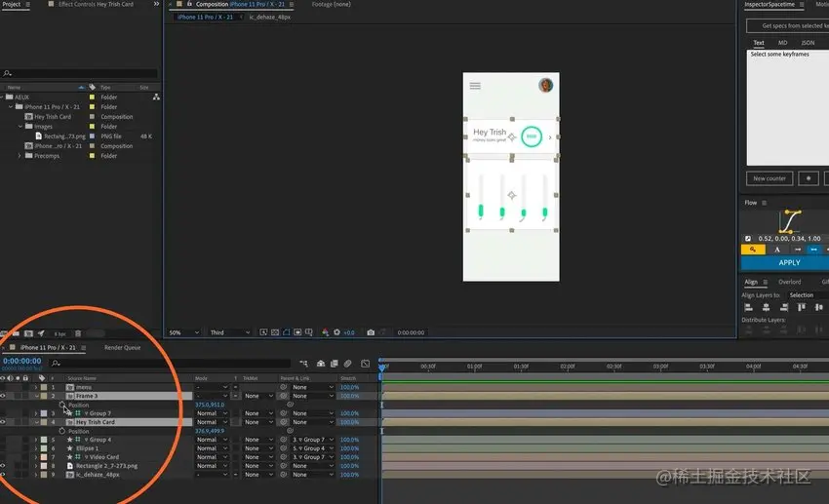Toggle visibility box for Group 4 layer
Image resolution: width=829 pixels, height=504 pixels.
pos(3,440)
